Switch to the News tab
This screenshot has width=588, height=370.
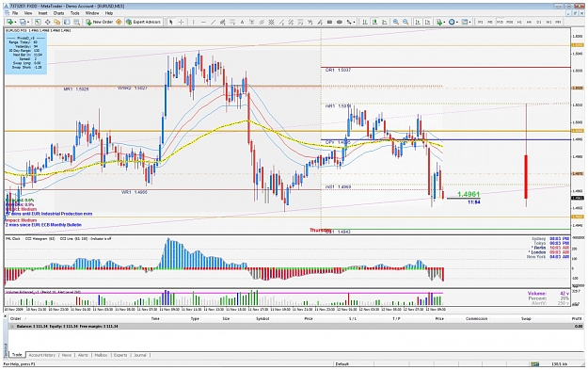click(67, 355)
